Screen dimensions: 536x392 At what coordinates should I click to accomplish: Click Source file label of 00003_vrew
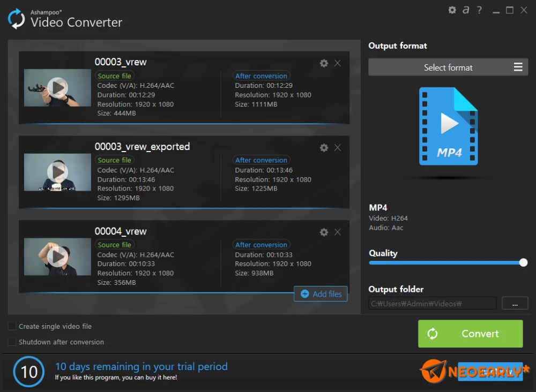(115, 76)
